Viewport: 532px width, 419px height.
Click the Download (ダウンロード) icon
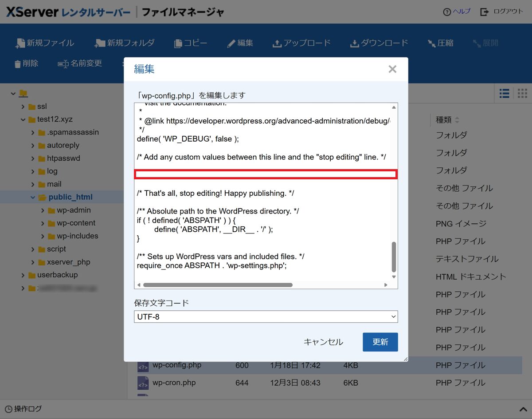(354, 43)
